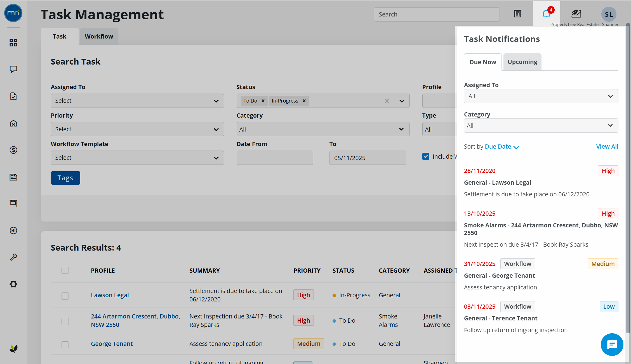Expand the Priority dropdown
This screenshot has height=364, width=631.
[137, 129]
